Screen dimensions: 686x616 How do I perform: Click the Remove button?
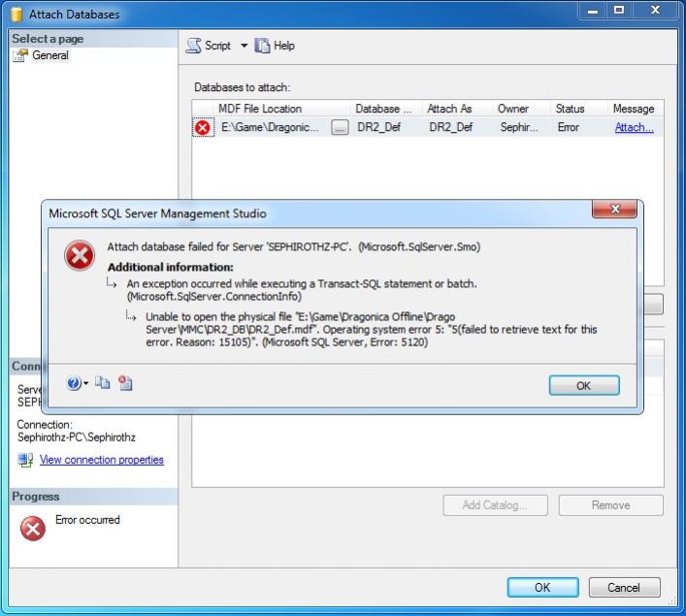coord(610,505)
